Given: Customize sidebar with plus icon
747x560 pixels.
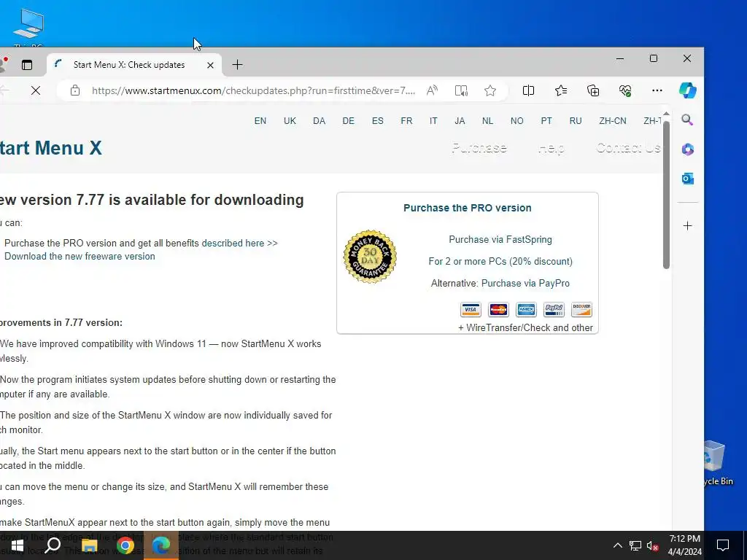Looking at the screenshot, I should click(x=687, y=226).
